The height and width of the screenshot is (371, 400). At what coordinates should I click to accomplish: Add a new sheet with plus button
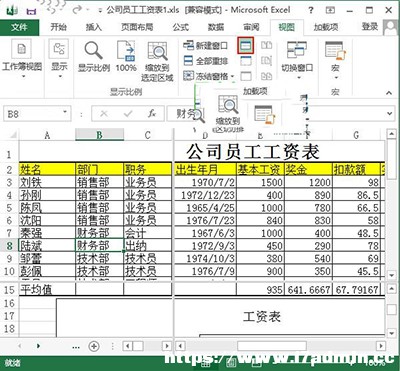pyautogui.click(x=94, y=346)
